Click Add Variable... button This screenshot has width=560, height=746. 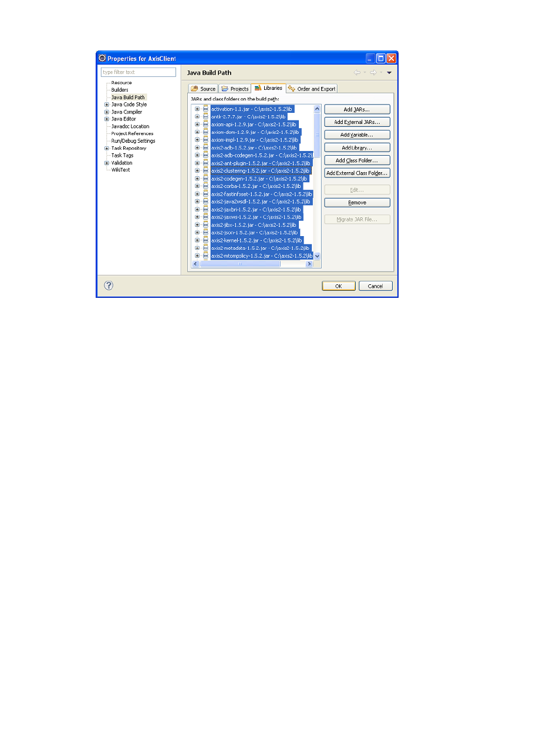[x=357, y=135]
